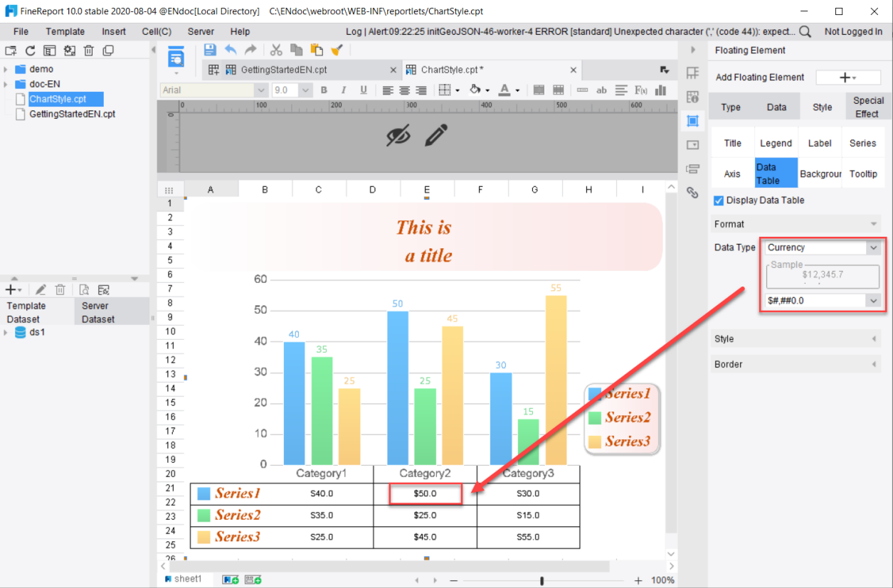The width and height of the screenshot is (893, 588).
Task: Click the edit dataset pencil icon
Action: (x=41, y=289)
